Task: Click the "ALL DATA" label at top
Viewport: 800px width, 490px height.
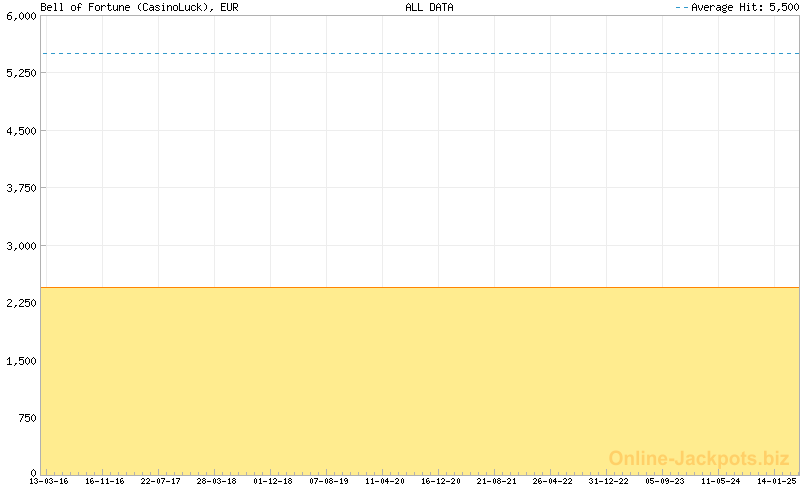Action: point(429,7)
